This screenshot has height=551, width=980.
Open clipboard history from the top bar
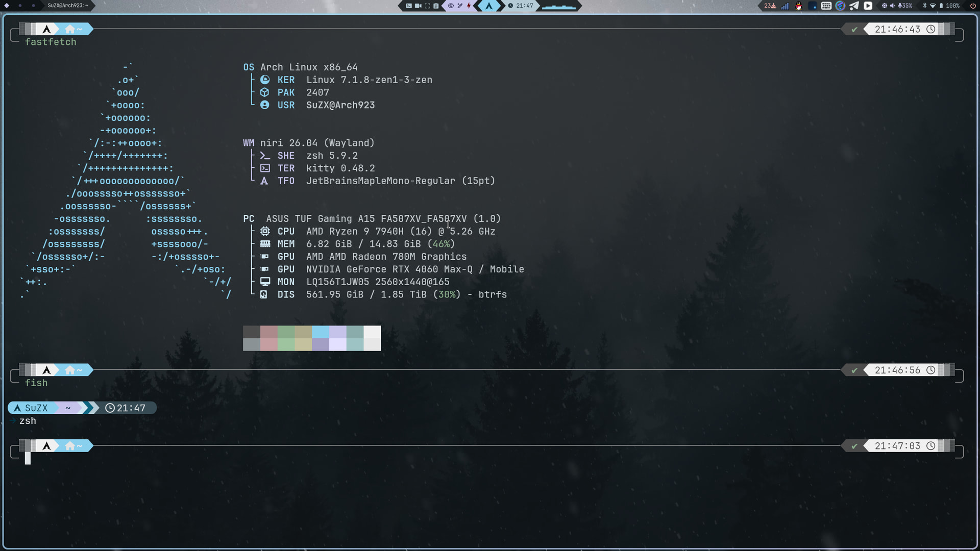(x=436, y=6)
